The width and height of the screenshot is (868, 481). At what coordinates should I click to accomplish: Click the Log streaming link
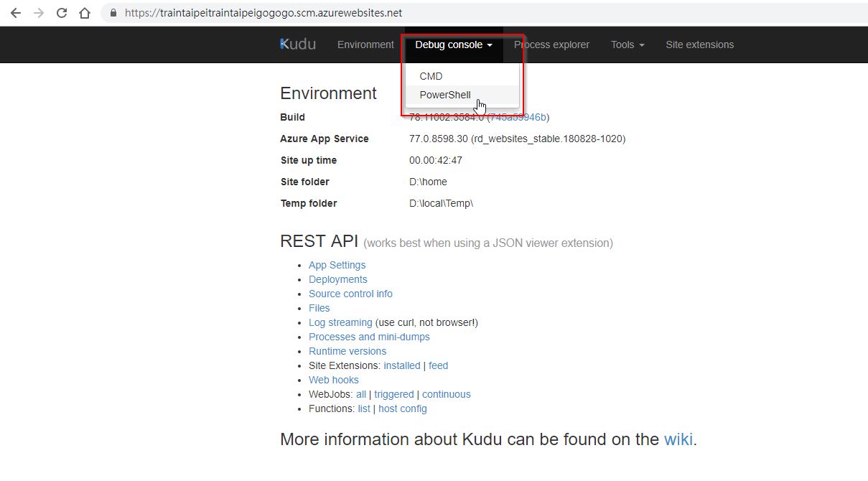point(340,322)
